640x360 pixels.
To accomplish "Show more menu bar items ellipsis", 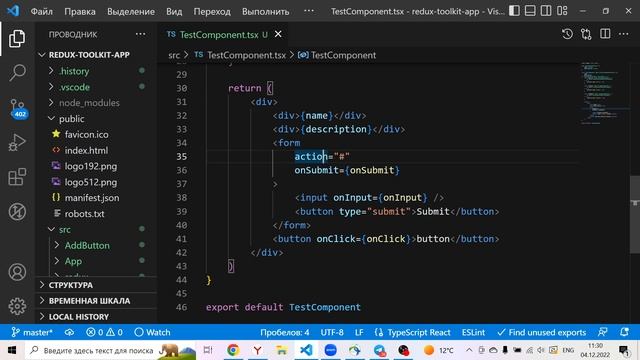I will (x=309, y=11).
